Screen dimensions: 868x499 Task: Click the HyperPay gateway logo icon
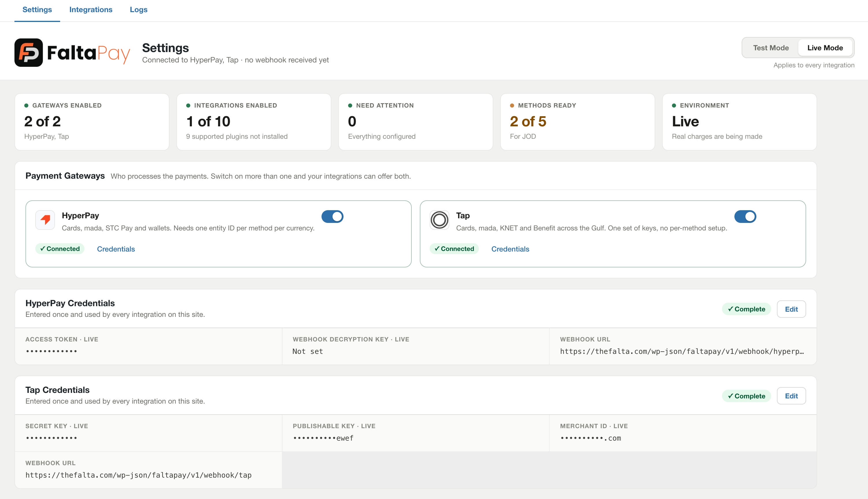45,220
